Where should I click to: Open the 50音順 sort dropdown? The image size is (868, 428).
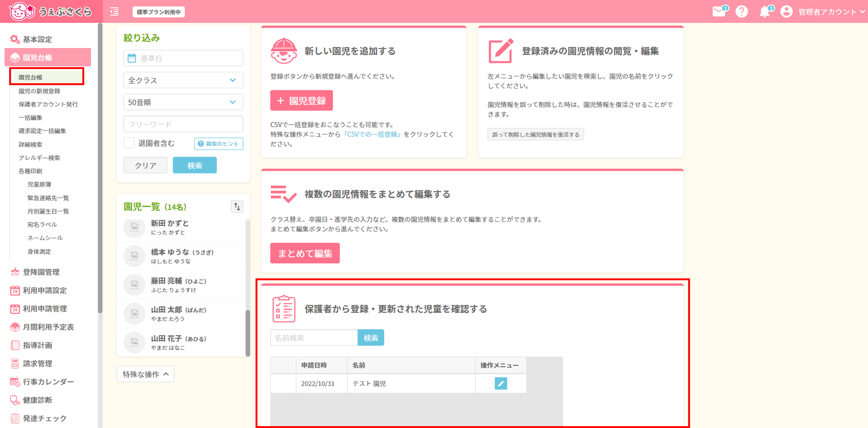183,102
